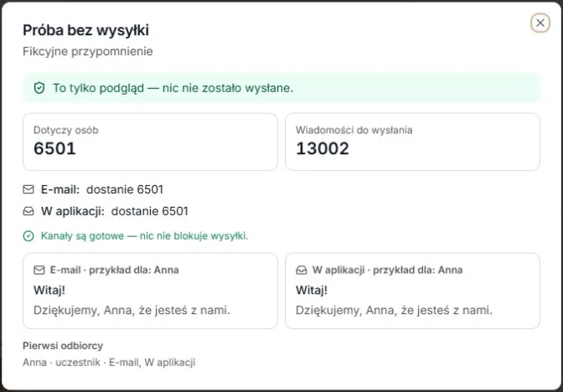Click the Pierwsi odbiorcy heading
This screenshot has height=392, width=563.
click(63, 346)
